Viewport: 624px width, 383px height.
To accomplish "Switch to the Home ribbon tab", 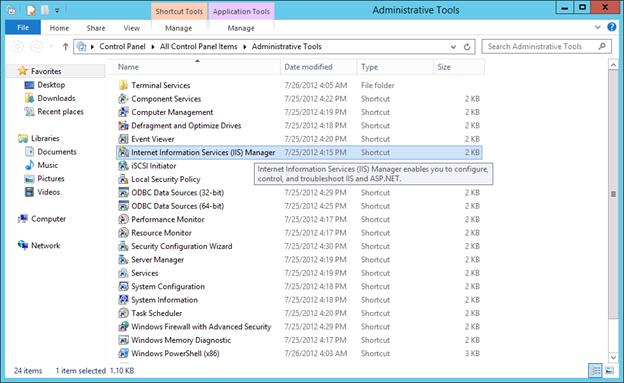I will tap(59, 28).
